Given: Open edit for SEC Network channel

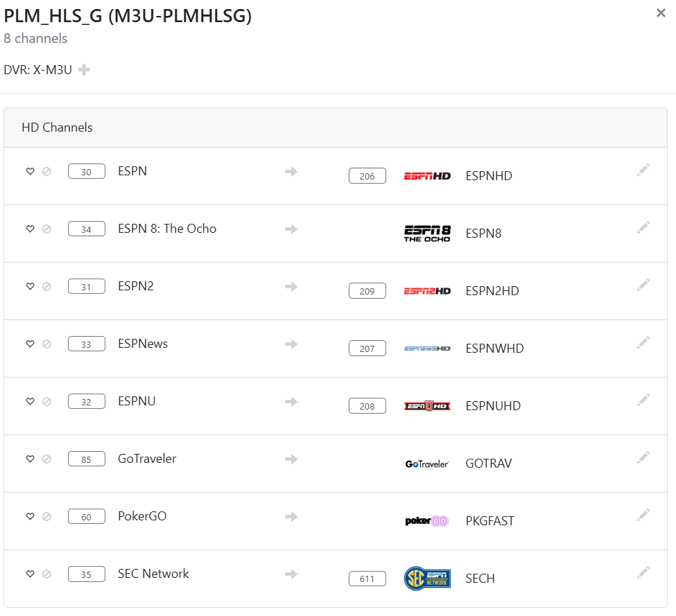Looking at the screenshot, I should point(643,572).
